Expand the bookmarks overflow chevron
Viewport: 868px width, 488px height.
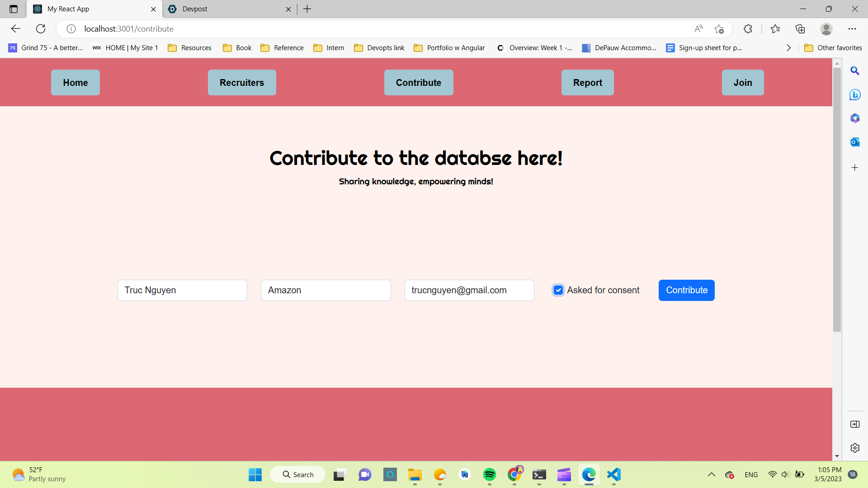788,48
